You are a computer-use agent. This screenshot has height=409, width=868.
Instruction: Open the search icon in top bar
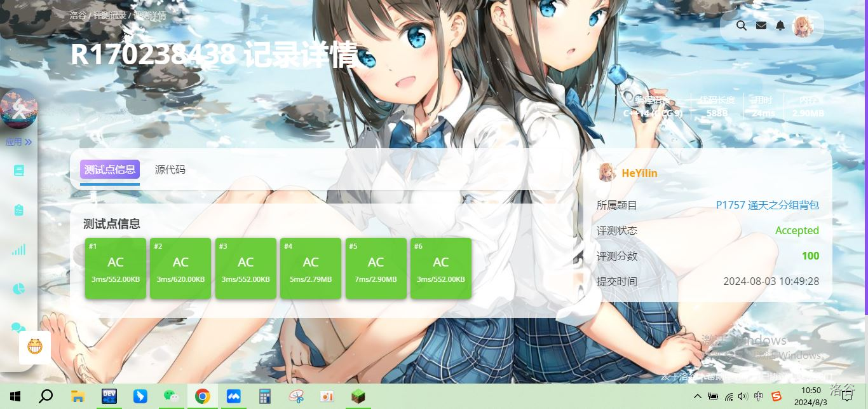(x=741, y=25)
